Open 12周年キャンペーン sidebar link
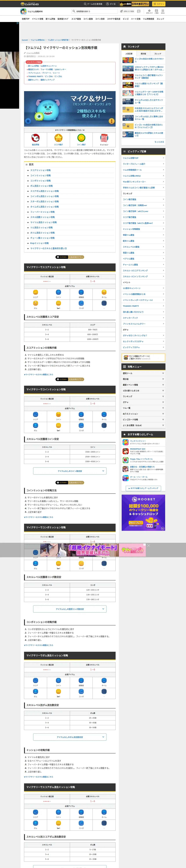The image size is (186, 868). (x=143, y=288)
